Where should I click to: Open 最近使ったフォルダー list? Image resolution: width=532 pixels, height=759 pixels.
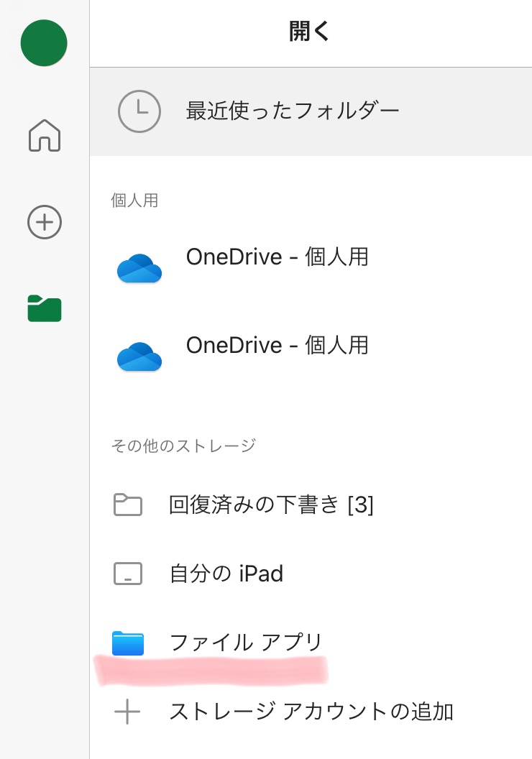point(293,111)
